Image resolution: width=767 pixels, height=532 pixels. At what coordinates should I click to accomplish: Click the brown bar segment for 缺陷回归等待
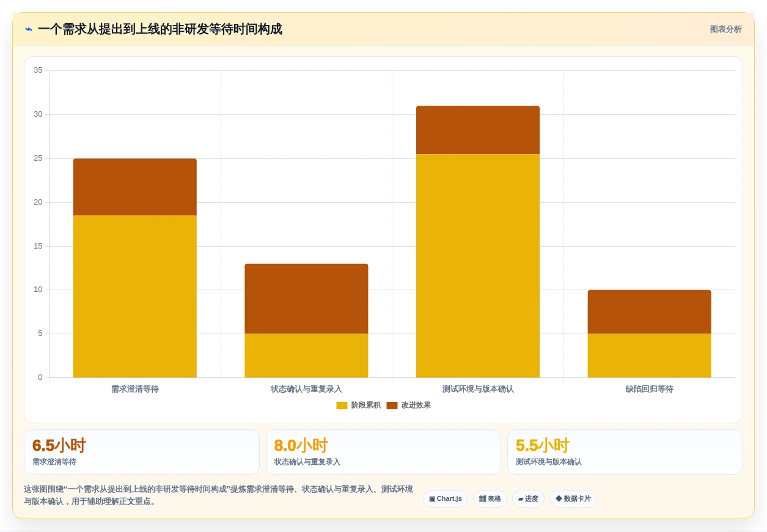coord(650,312)
